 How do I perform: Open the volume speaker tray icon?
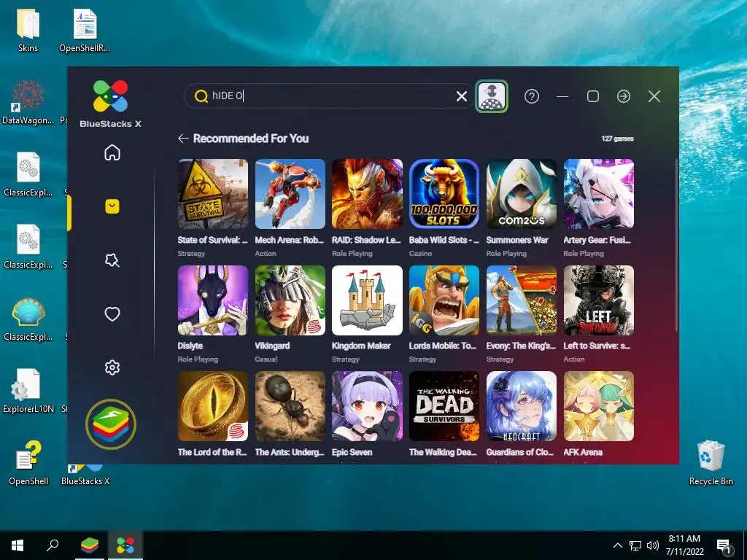tap(653, 545)
